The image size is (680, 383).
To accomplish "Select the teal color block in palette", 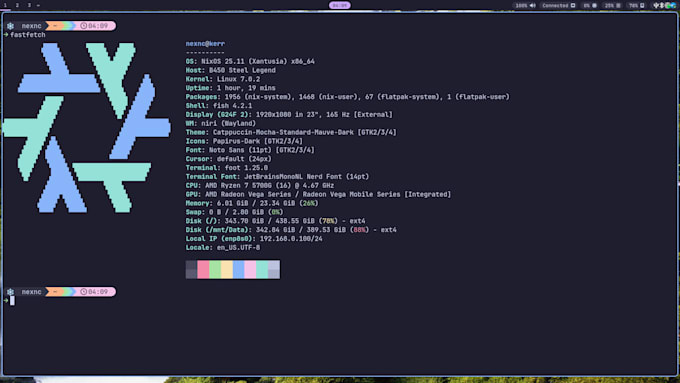I will [x=262, y=269].
